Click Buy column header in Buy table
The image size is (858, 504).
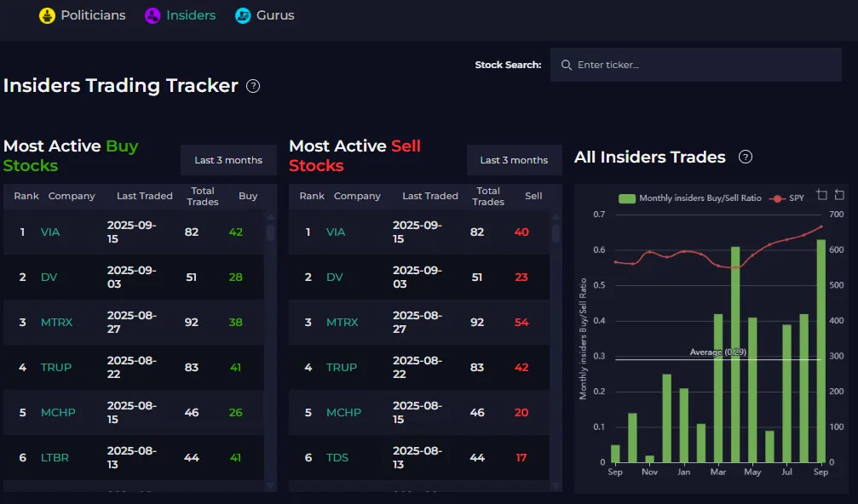248,197
